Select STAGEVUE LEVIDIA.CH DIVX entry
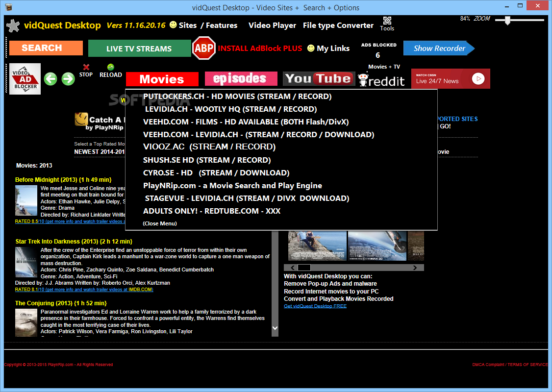Image resolution: width=552 pixels, height=392 pixels. click(x=247, y=198)
